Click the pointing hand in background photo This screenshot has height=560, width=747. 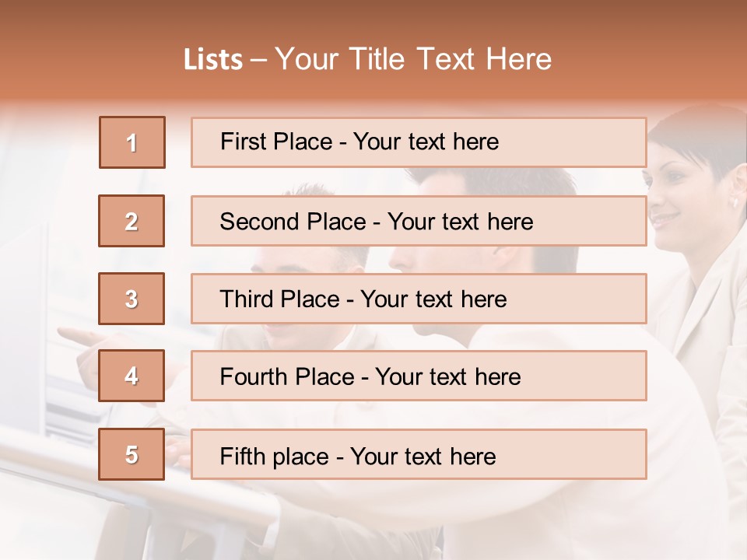click(78, 337)
